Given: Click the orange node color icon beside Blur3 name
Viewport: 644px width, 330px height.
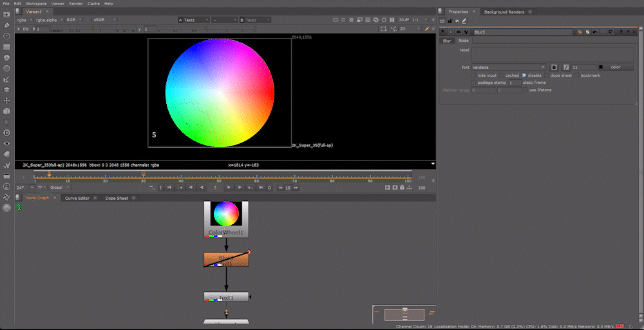Looking at the screenshot, I should pyautogui.click(x=580, y=32).
